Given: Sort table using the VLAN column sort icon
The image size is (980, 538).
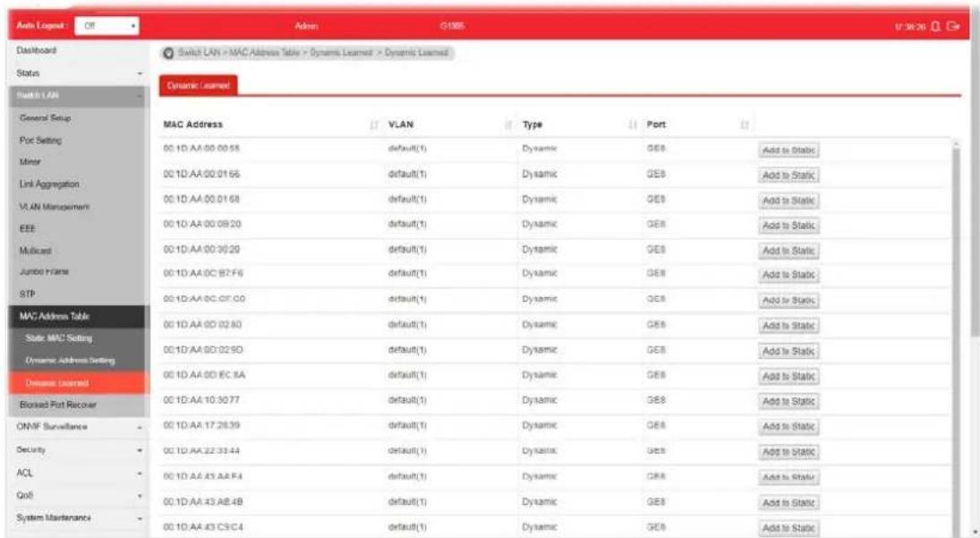Looking at the screenshot, I should point(508,125).
